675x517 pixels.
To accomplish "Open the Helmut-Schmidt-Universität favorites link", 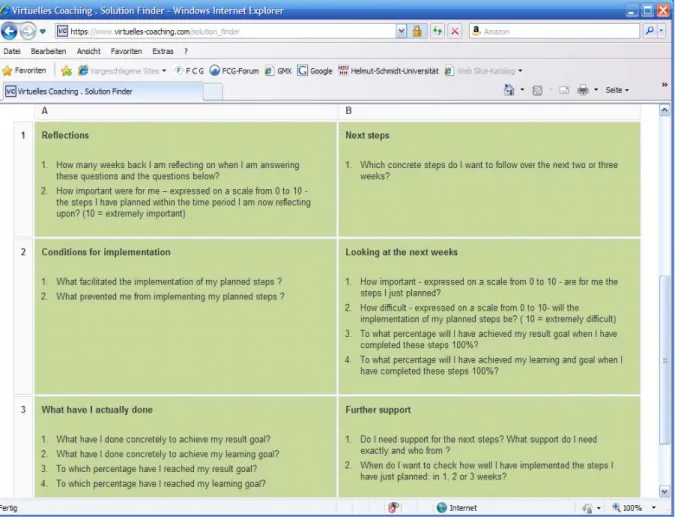I will [x=388, y=71].
